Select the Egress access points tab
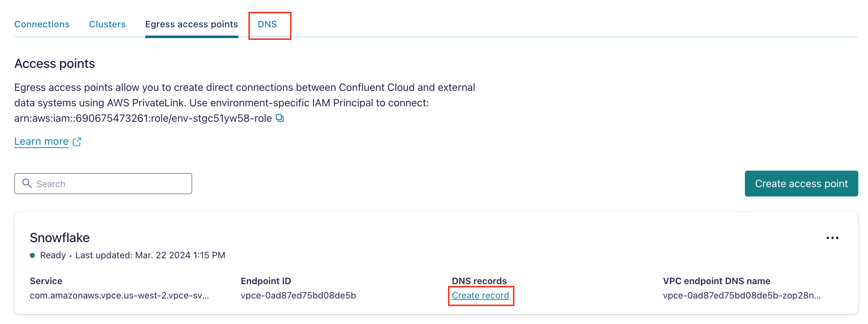 click(x=192, y=24)
